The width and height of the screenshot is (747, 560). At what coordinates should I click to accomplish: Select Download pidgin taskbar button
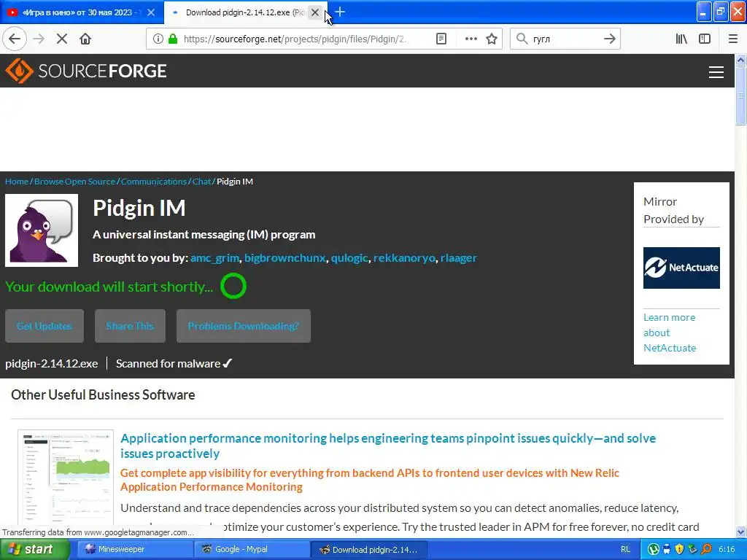[x=368, y=550]
